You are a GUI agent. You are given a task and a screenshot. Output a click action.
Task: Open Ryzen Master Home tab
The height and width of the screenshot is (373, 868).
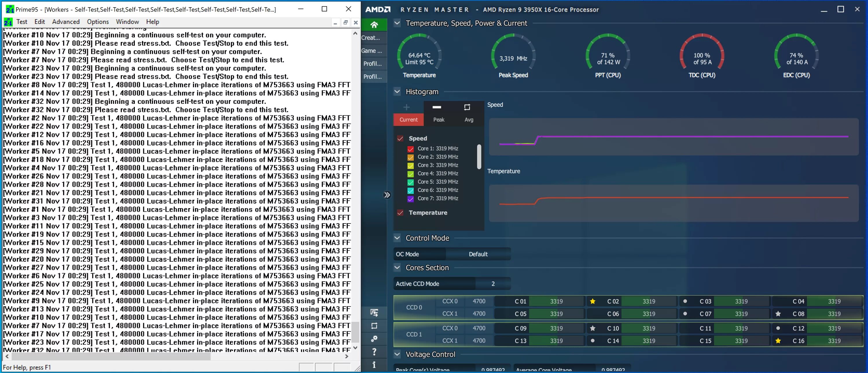374,25
